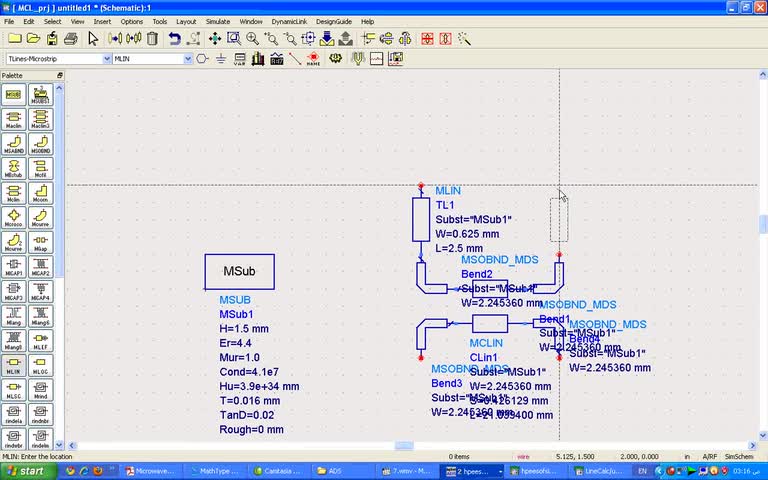The width and height of the screenshot is (768, 480).
Task: Click the Simulate gear icon
Action: (335, 59)
